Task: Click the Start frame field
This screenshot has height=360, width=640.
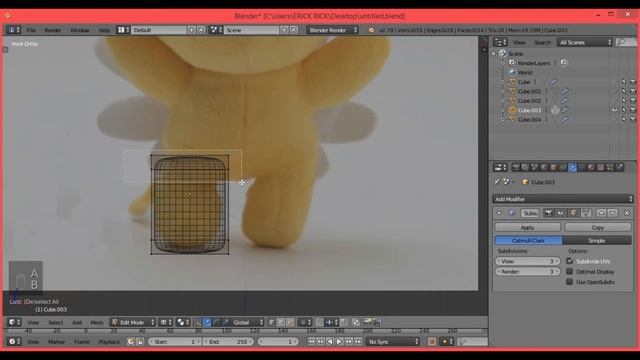Action: point(174,342)
